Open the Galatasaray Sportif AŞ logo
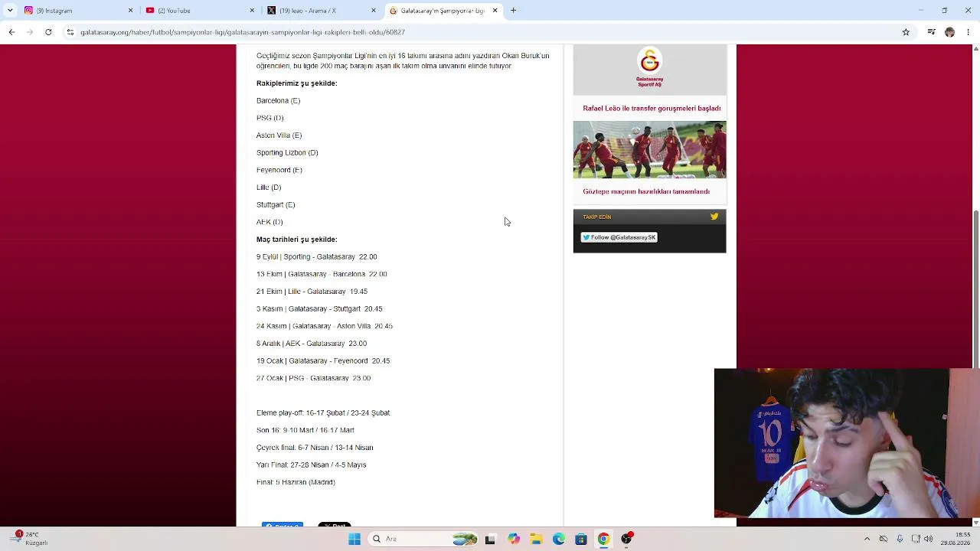 pos(649,68)
